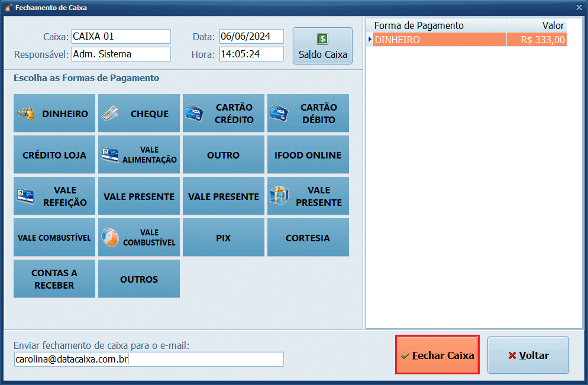The width and height of the screenshot is (588, 385).
Task: Click the Valor column header
Action: [x=537, y=25]
